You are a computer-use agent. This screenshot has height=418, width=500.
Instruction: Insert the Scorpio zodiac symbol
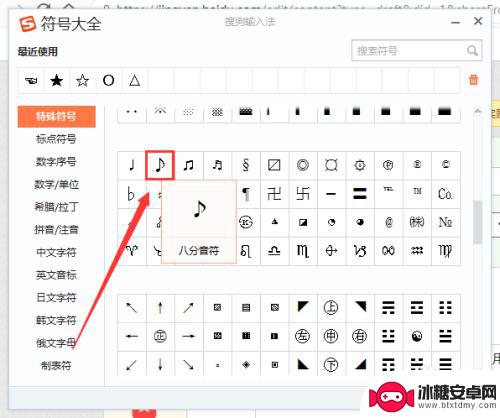click(303, 251)
